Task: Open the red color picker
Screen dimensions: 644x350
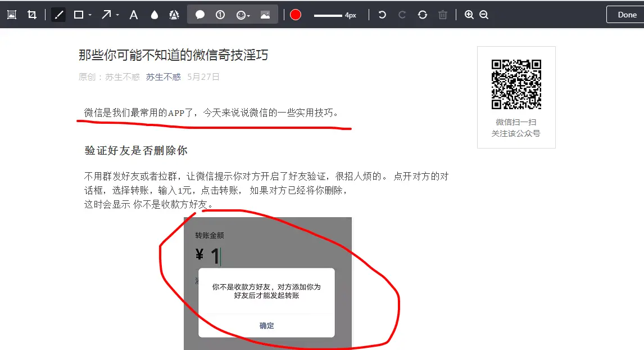Action: click(296, 15)
